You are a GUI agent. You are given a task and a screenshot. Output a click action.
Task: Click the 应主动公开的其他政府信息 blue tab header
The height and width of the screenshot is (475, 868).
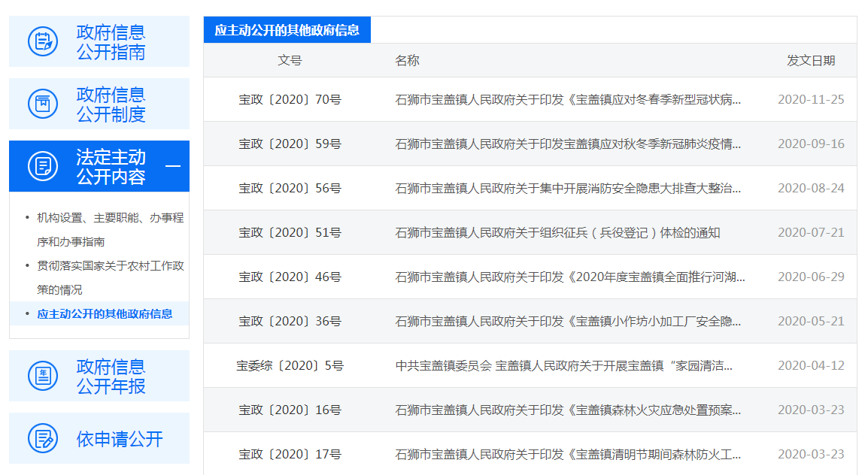[287, 30]
